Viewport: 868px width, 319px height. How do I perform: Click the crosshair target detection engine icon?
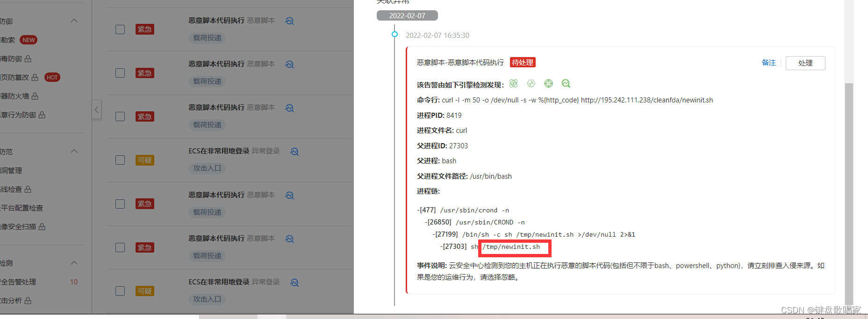point(549,83)
